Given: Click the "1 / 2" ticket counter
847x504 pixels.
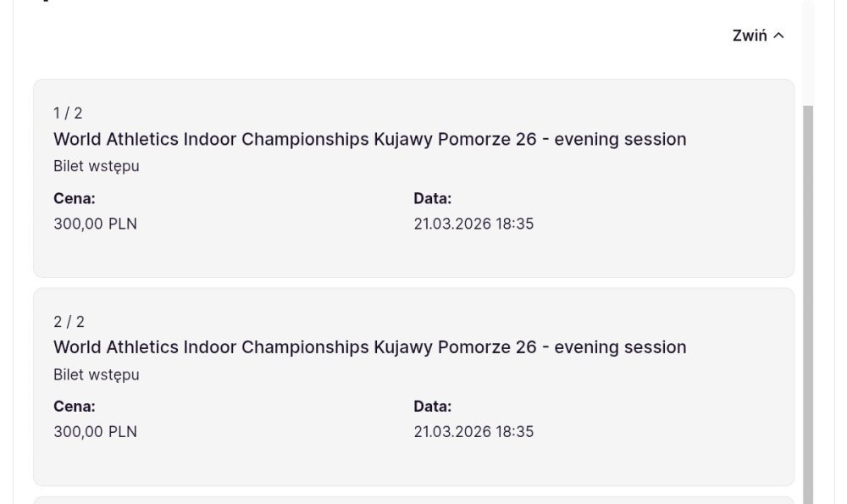Looking at the screenshot, I should (68, 114).
